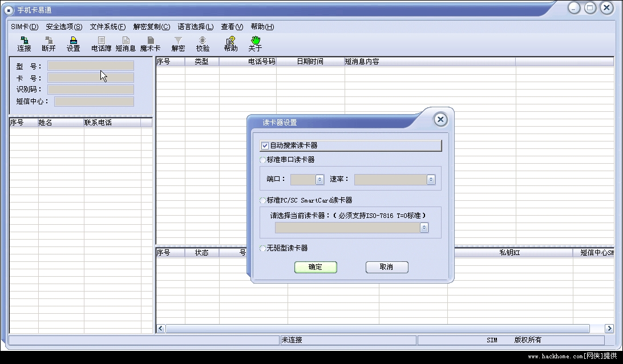
Task: Select 标准PC/SC SmartCard读卡器 radio option
Action: point(262,200)
